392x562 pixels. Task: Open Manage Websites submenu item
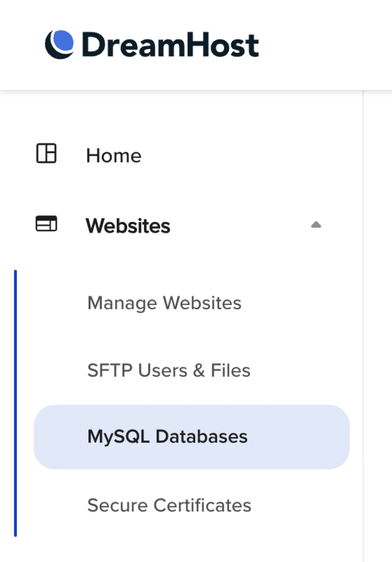click(164, 303)
